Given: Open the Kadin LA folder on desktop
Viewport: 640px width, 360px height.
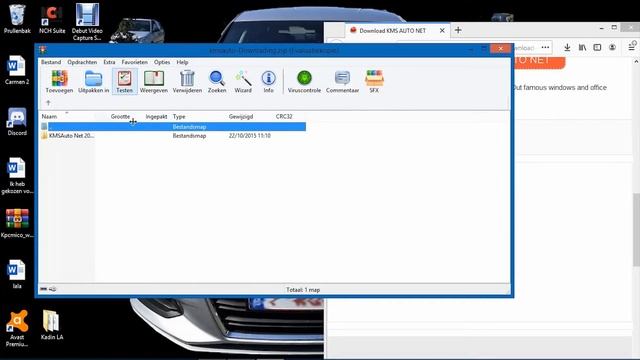Looking at the screenshot, I should click(x=52, y=325).
